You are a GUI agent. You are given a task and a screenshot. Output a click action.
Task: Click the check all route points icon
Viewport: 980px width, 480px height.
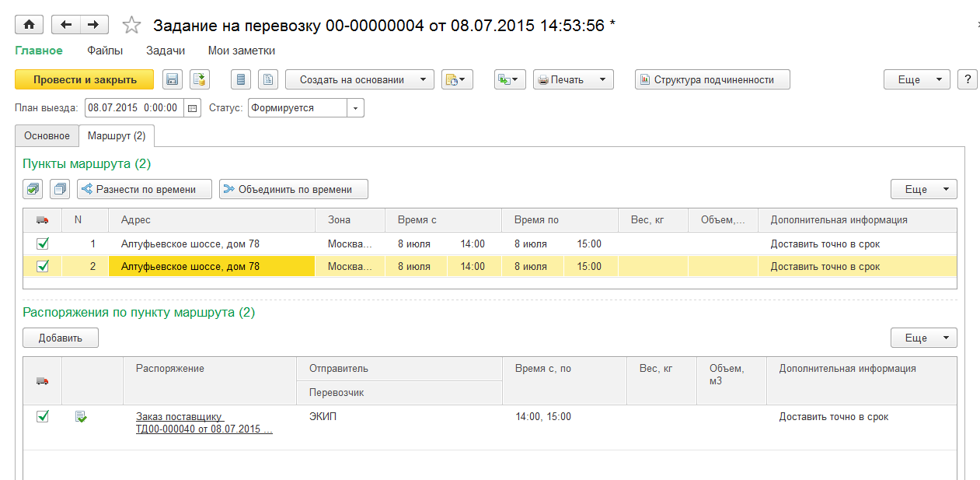[x=33, y=189]
